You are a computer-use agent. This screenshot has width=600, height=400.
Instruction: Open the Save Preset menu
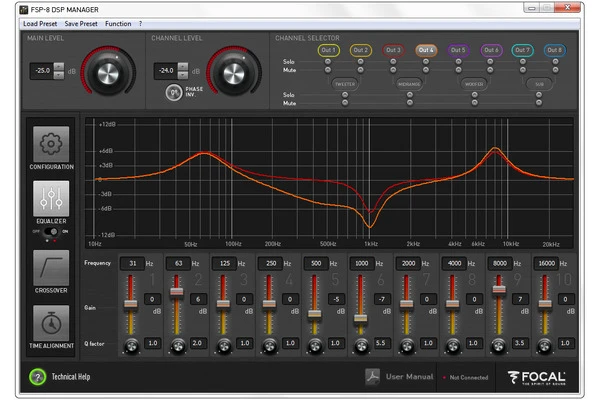click(81, 24)
